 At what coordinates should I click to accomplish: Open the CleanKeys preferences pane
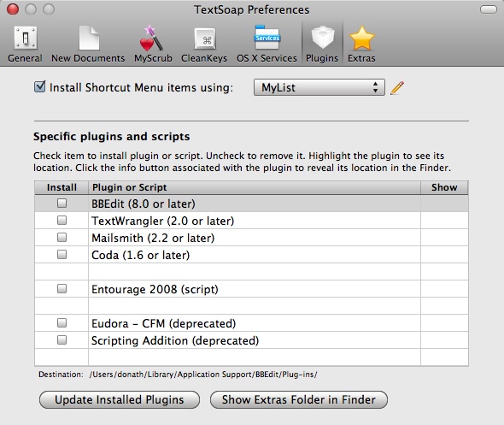(204, 44)
